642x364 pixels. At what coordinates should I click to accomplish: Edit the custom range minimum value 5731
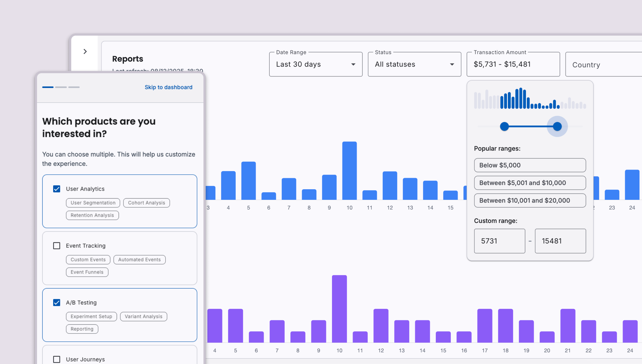500,241
